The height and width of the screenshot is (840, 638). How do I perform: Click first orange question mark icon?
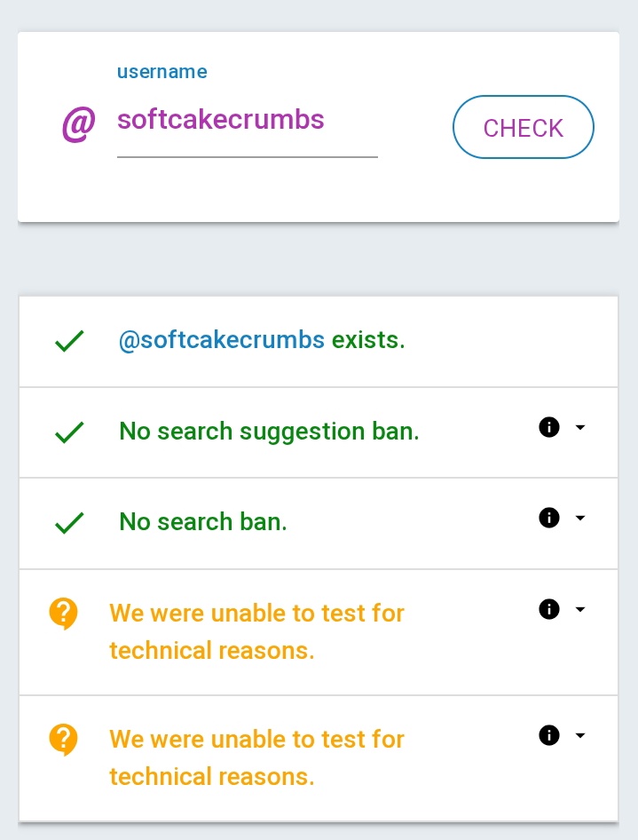63,614
